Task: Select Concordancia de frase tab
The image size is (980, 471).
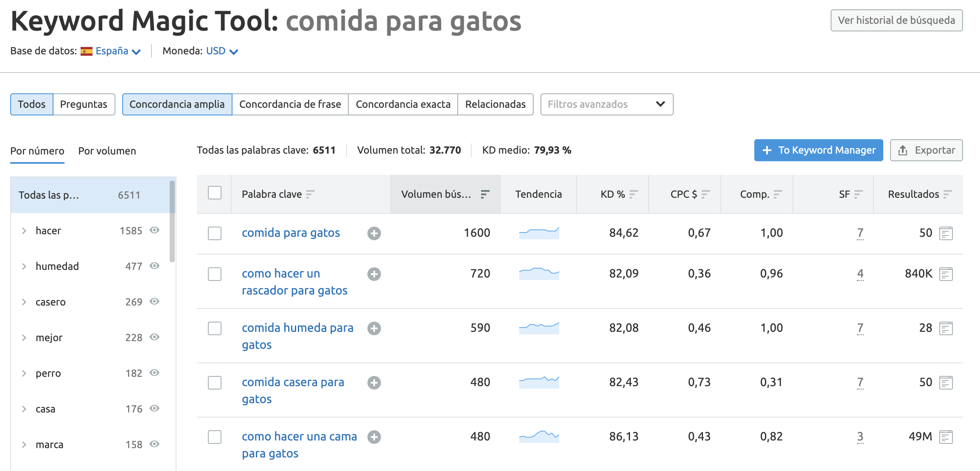Action: point(290,104)
